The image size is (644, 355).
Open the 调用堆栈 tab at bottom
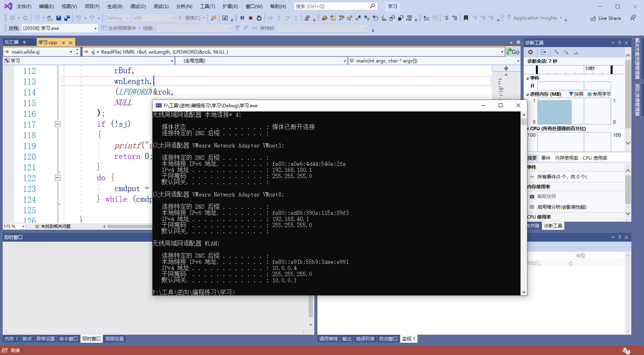click(x=329, y=339)
